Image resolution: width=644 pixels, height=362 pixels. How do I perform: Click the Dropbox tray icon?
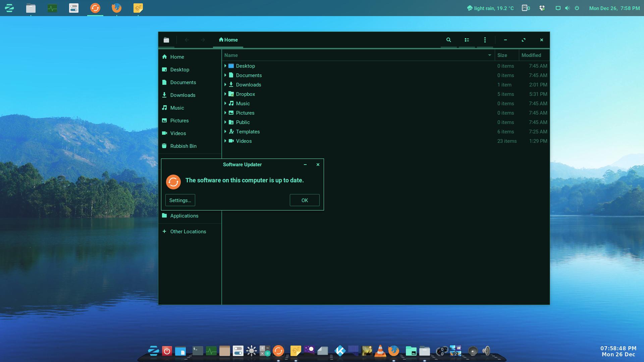click(542, 8)
